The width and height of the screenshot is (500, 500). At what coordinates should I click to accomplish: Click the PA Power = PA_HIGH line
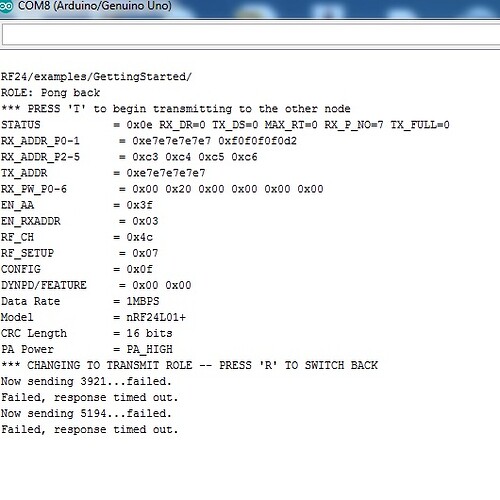(x=87, y=349)
